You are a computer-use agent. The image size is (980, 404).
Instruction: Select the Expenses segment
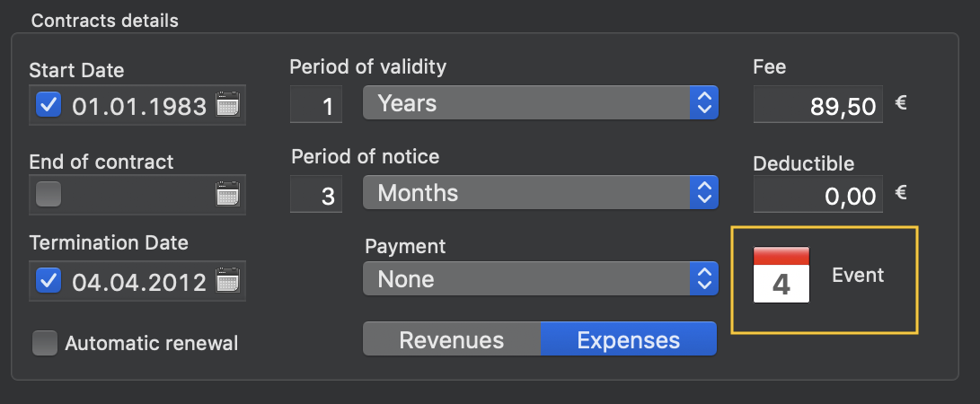tap(629, 339)
